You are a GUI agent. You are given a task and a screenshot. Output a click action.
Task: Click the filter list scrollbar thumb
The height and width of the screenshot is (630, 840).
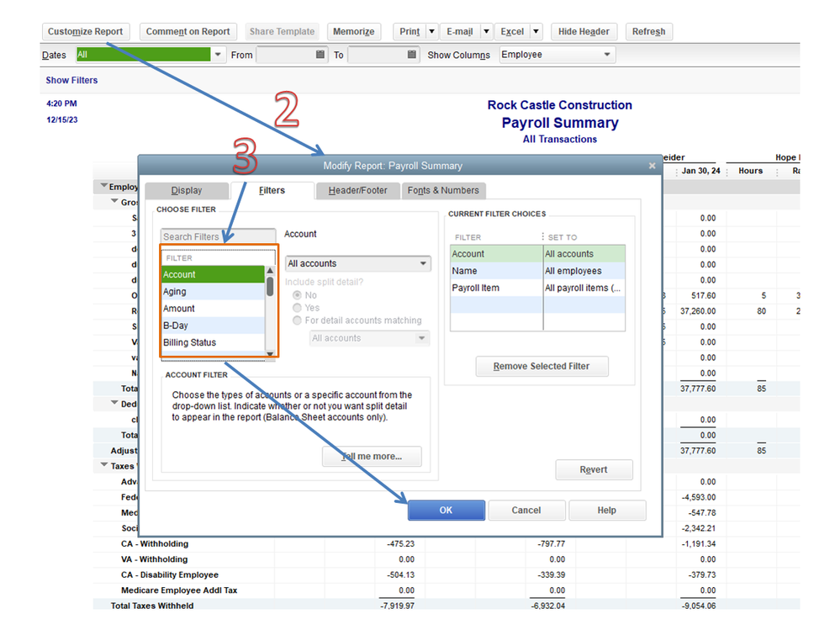[x=270, y=287]
